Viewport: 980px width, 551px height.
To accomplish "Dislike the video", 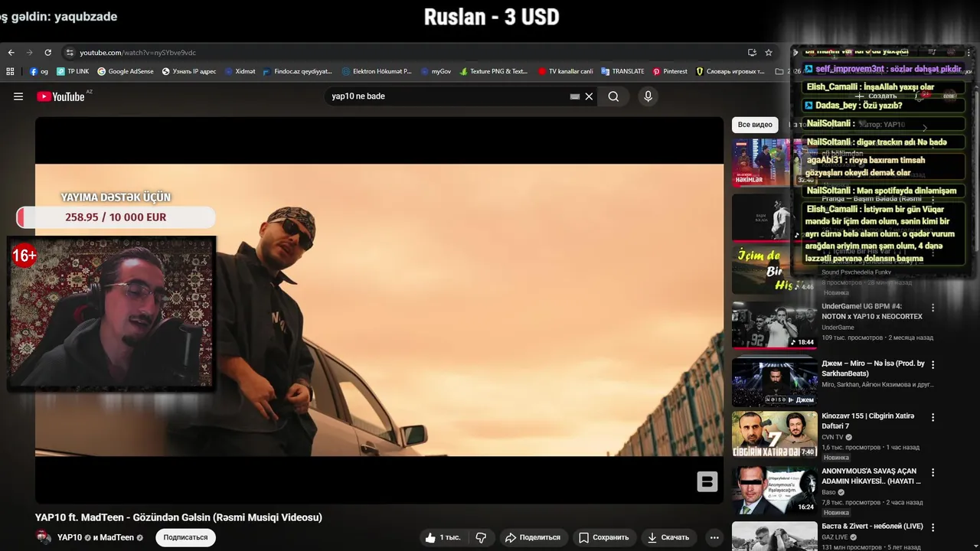I will 481,537.
